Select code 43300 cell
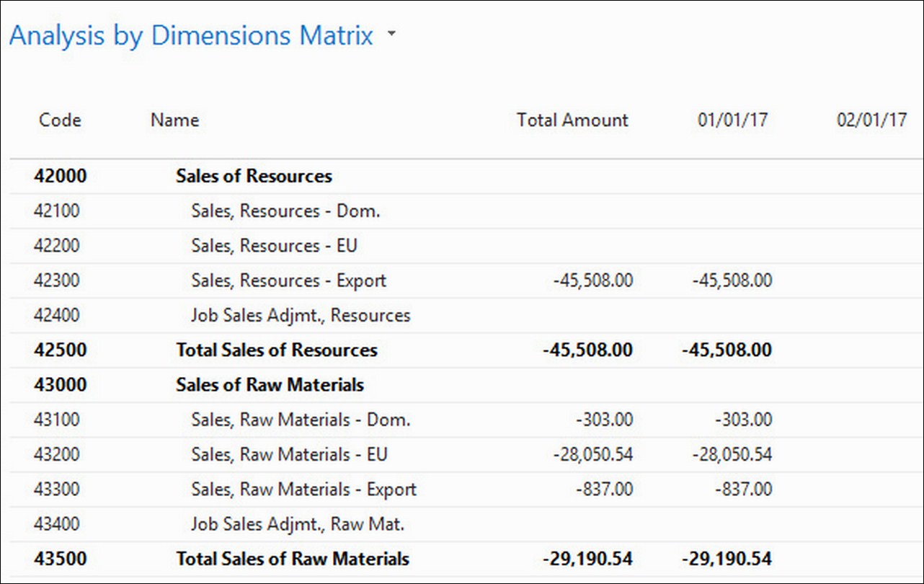The width and height of the screenshot is (924, 584). 57,489
